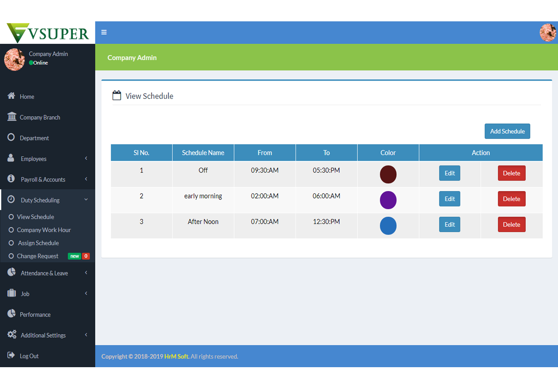Delete the After Noon schedule
The height and width of the screenshot is (392, 558).
click(x=511, y=225)
